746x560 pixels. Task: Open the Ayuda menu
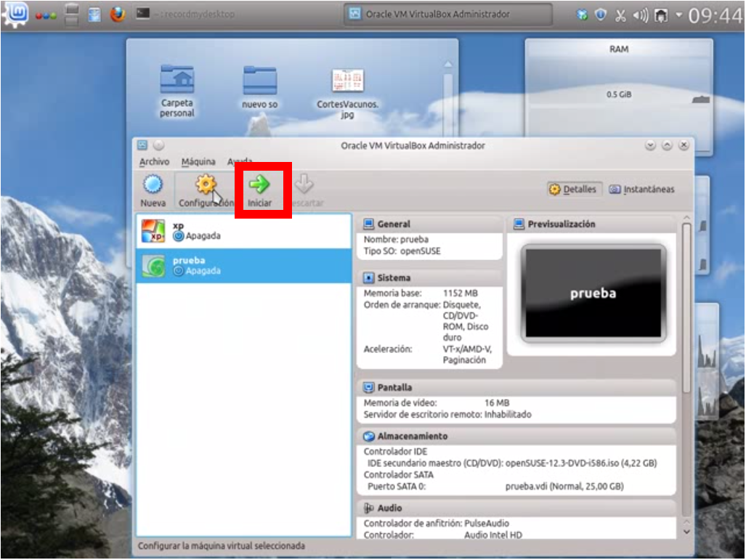(240, 162)
